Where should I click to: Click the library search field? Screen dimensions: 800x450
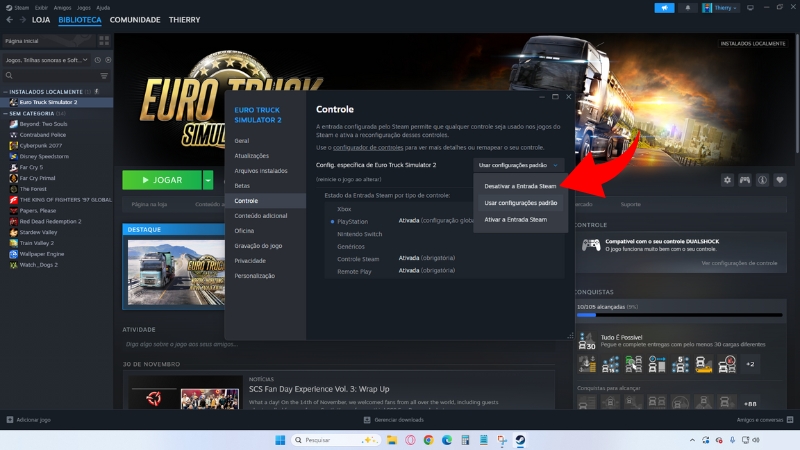pos(50,76)
